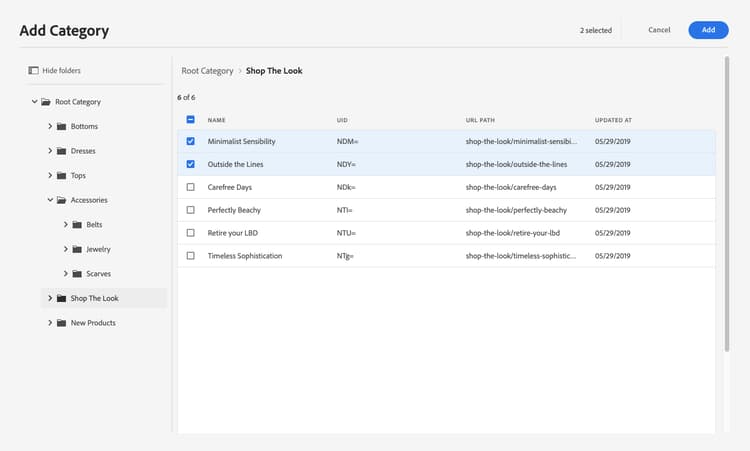
Task: Click the Bottoms folder icon
Action: pos(62,127)
